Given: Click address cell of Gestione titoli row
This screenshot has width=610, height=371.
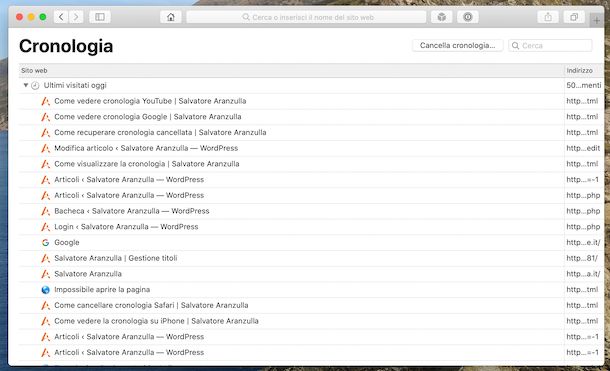Looking at the screenshot, I should click(x=583, y=258).
